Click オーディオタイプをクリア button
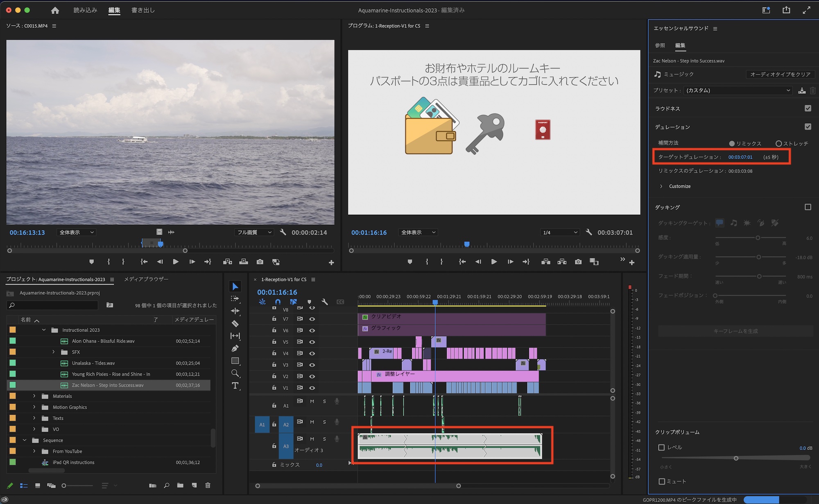Screen dimensions: 819x504 tap(780, 75)
